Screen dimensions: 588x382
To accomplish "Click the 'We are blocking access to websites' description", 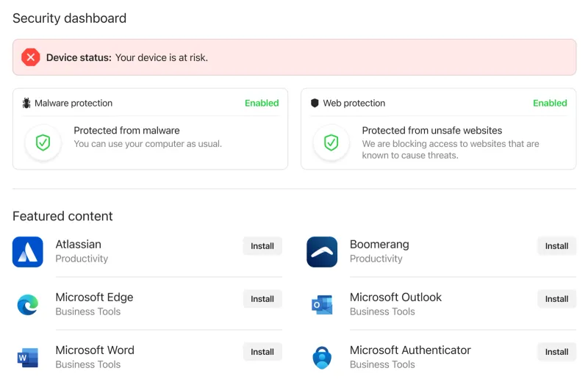I will click(x=451, y=150).
